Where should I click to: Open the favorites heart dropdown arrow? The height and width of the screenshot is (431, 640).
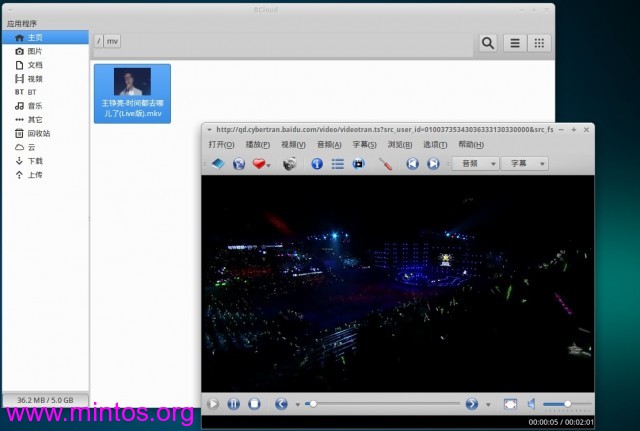[x=269, y=165]
